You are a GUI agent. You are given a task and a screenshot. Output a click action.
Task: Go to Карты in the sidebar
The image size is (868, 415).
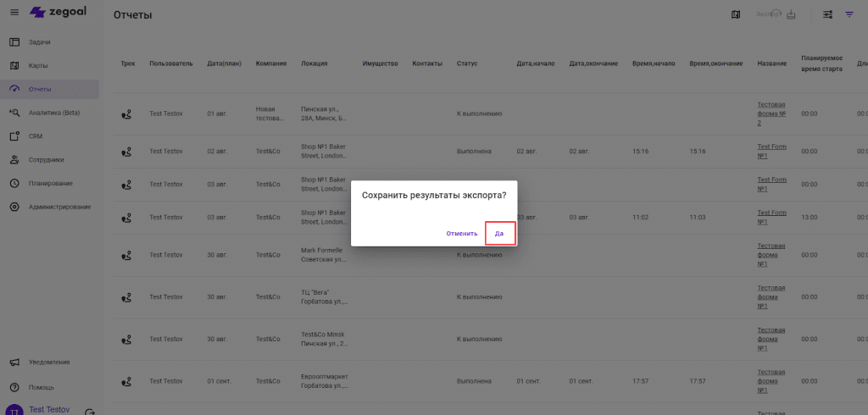click(x=38, y=65)
